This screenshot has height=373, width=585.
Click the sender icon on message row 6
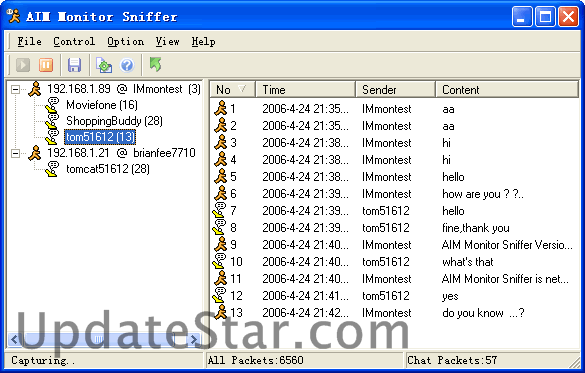coord(220,193)
